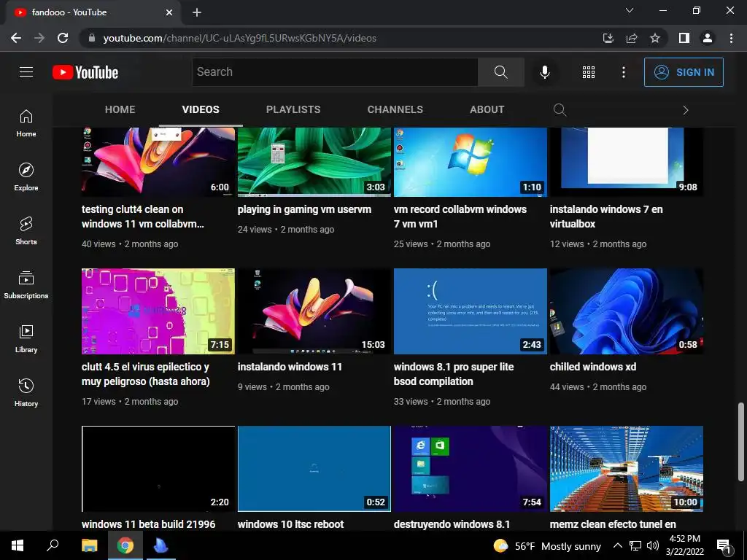Start voice search with microphone icon
The width and height of the screenshot is (747, 560).
[x=544, y=72]
